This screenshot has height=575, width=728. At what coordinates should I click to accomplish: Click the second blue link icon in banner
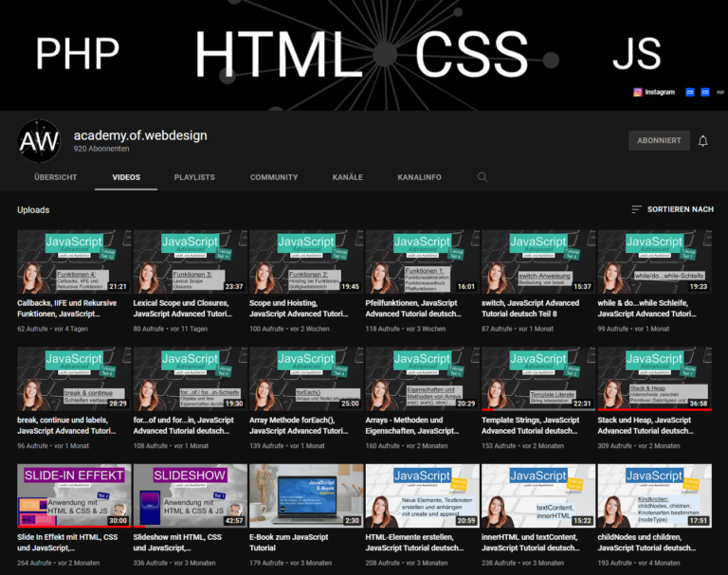pyautogui.click(x=705, y=92)
